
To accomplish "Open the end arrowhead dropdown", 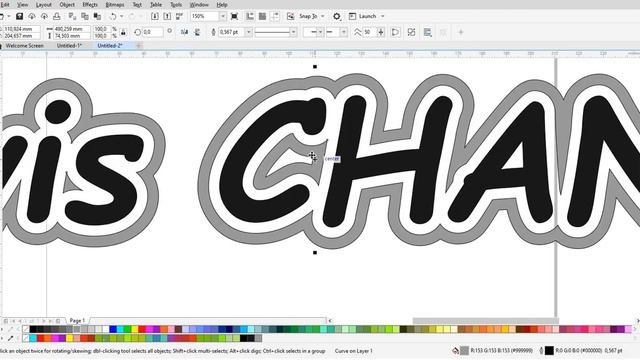I will click(344, 32).
